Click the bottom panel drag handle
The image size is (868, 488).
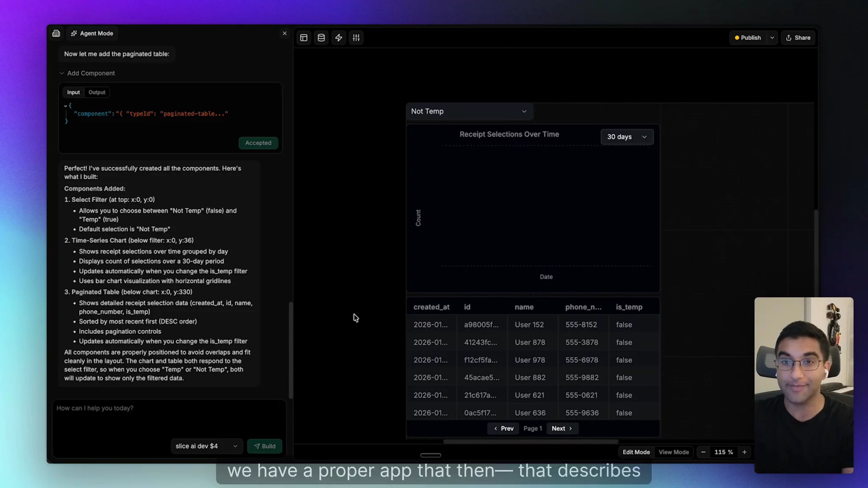(431, 455)
